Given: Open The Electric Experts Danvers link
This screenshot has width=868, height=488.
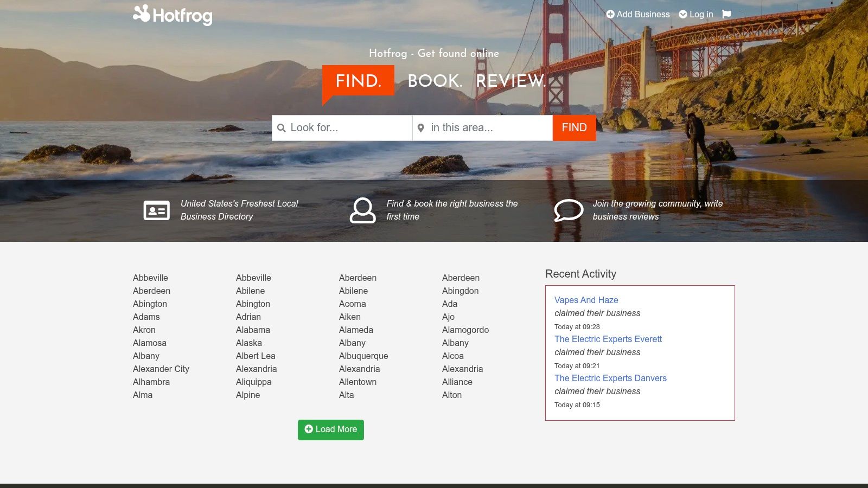Looking at the screenshot, I should tap(610, 378).
